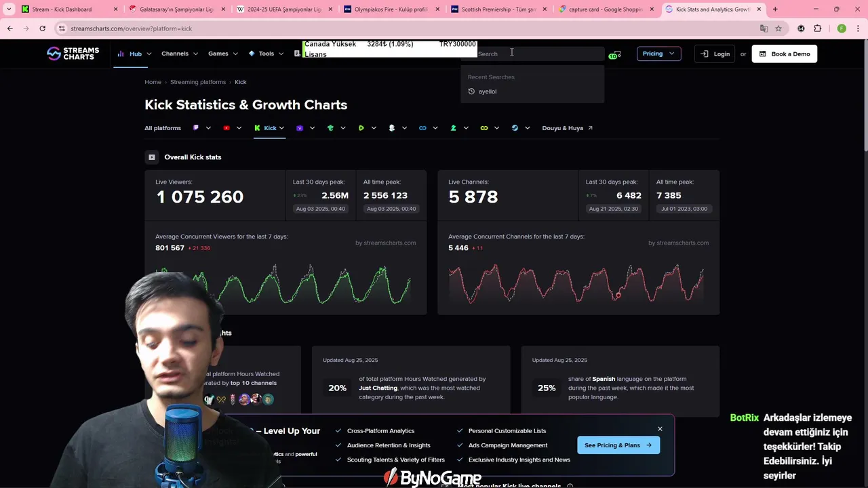Focus the Search input field

(x=532, y=54)
